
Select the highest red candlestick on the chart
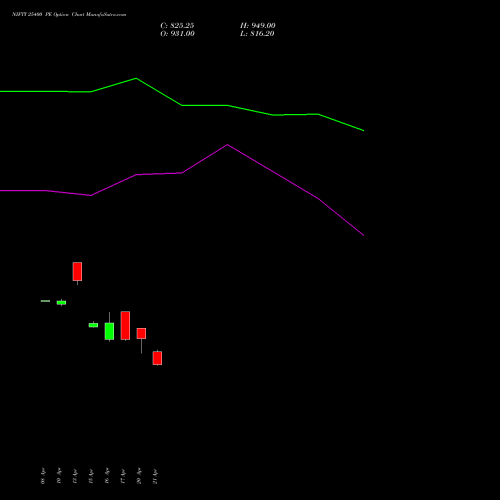tap(77, 271)
